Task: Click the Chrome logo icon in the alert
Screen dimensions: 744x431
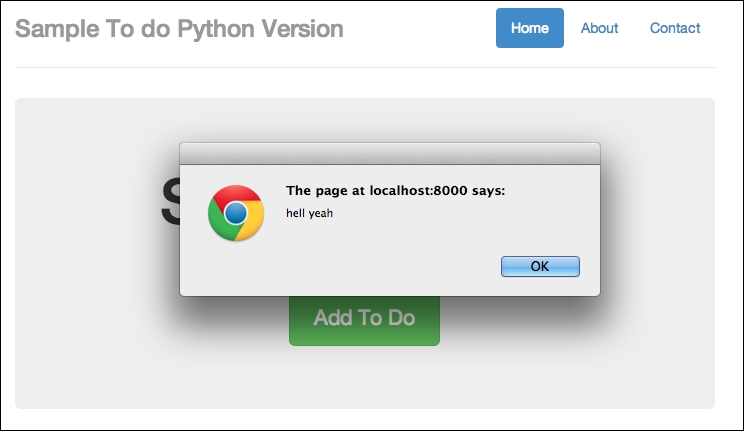Action: (x=235, y=212)
